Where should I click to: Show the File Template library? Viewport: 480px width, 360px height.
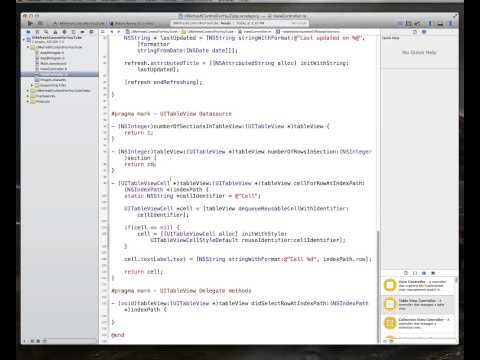coord(406,273)
